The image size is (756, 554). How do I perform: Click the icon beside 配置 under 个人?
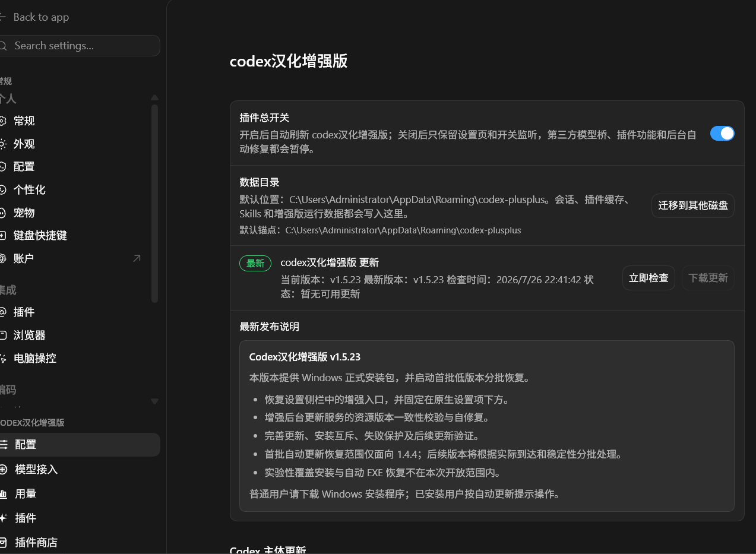pos(3,167)
